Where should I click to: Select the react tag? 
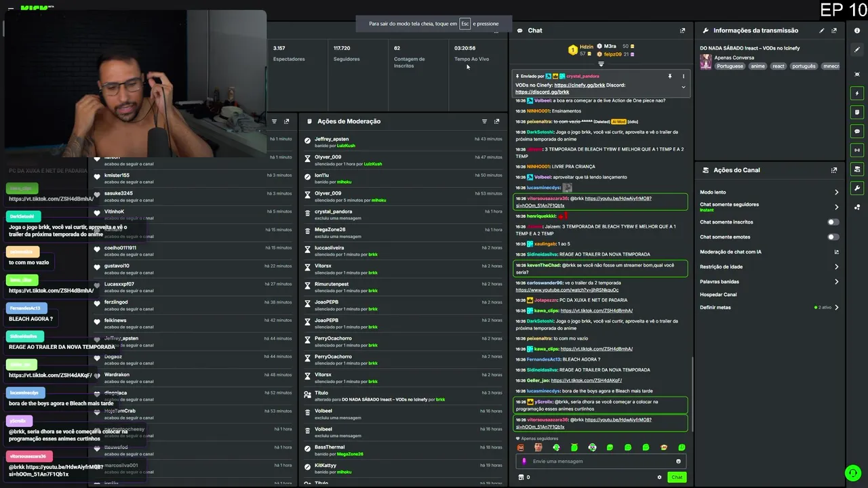coord(778,66)
